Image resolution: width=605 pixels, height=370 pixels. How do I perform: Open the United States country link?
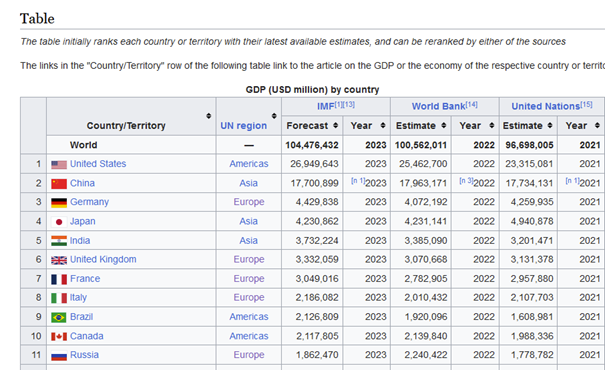pyautogui.click(x=98, y=164)
